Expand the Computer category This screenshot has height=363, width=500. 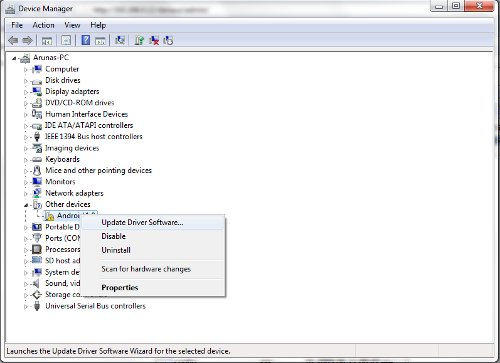tap(26, 70)
